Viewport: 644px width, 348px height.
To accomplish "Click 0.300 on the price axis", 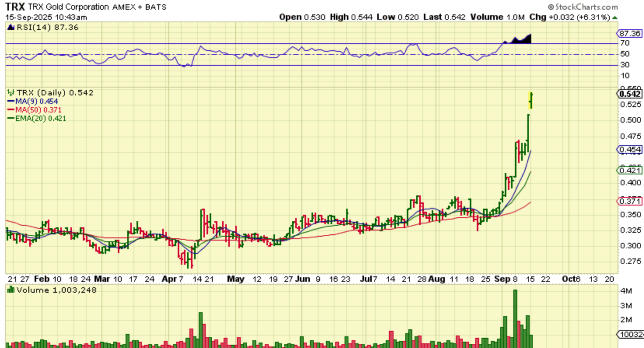I will (630, 246).
